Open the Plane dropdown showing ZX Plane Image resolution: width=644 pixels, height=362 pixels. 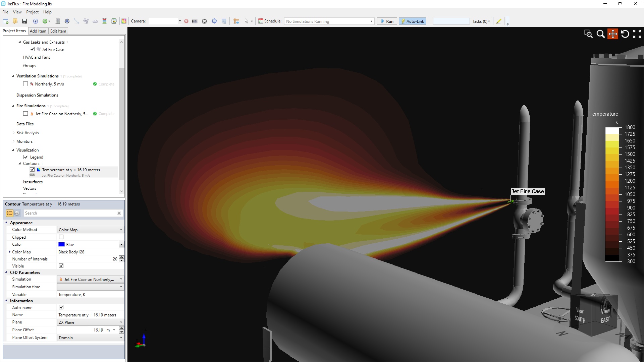[91, 322]
